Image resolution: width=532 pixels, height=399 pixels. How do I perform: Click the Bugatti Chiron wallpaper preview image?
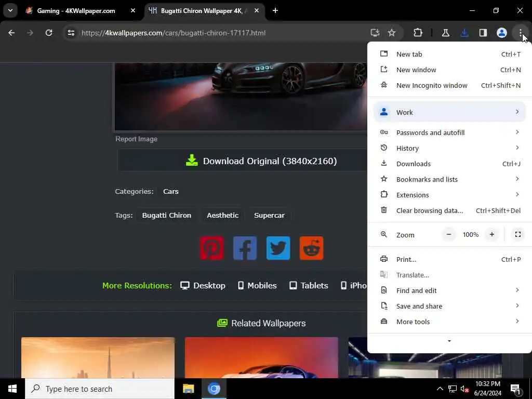point(241,97)
